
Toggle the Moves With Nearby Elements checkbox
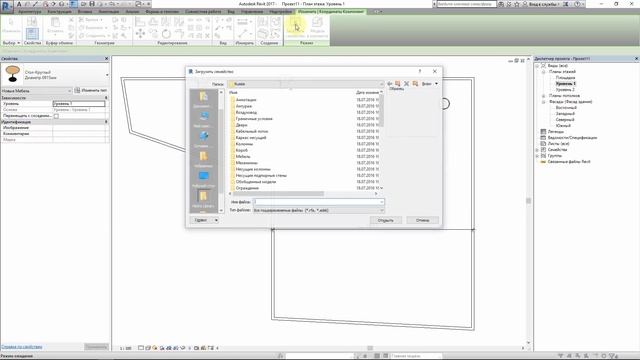coord(56,116)
